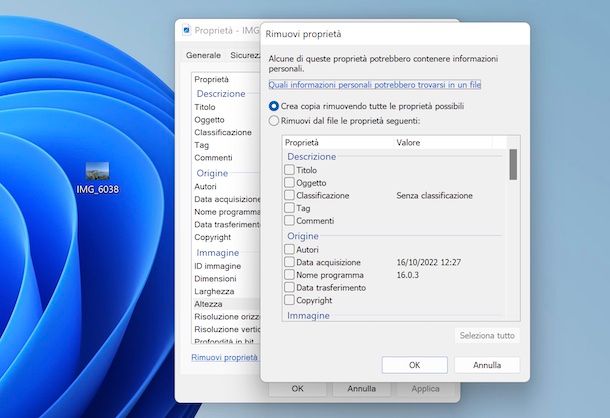Click the '16.0.3' program name value
Image resolution: width=610 pixels, height=418 pixels.
tap(408, 275)
